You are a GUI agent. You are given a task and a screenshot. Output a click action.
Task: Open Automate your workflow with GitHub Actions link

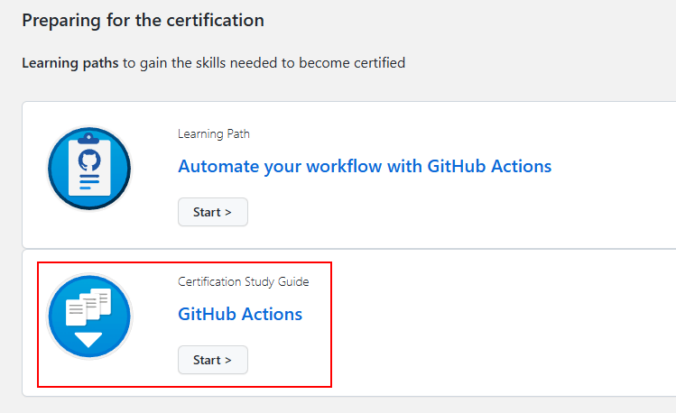(365, 166)
